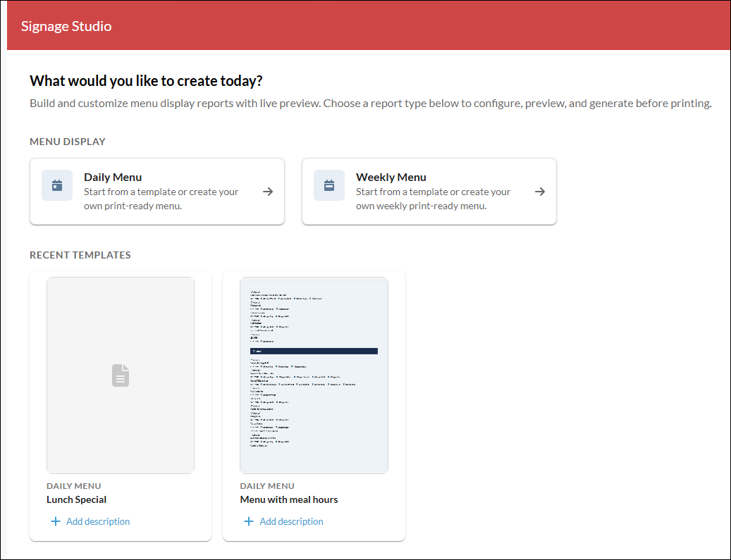Click the 'Build and customize menu display reports' intro text
Viewport: 731px width, 560px height.
371,104
